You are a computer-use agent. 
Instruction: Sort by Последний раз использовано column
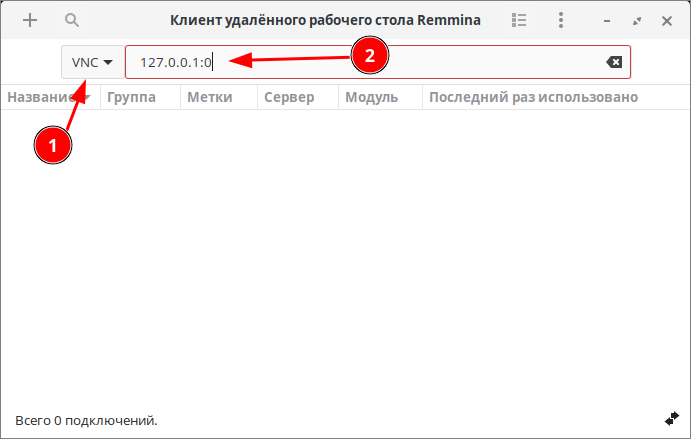[x=532, y=97]
